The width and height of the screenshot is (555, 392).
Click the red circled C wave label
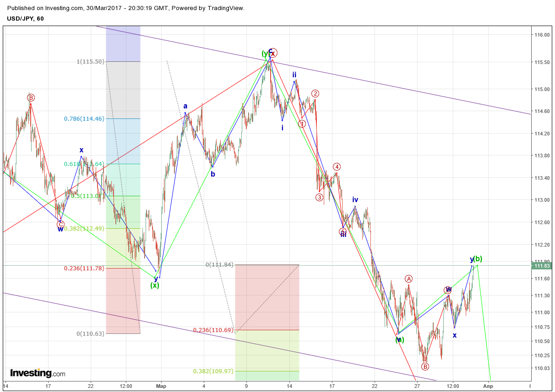[x=60, y=224]
